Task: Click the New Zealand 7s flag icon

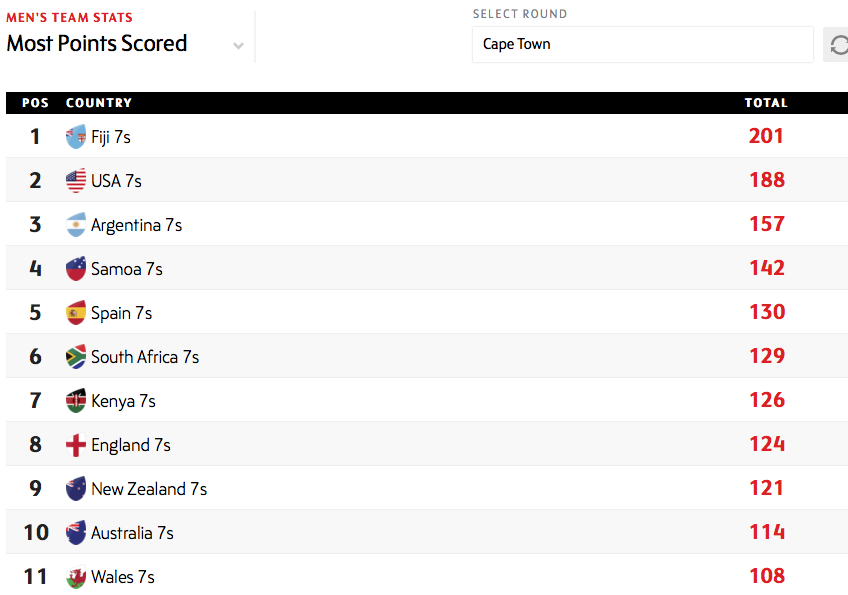Action: click(76, 489)
